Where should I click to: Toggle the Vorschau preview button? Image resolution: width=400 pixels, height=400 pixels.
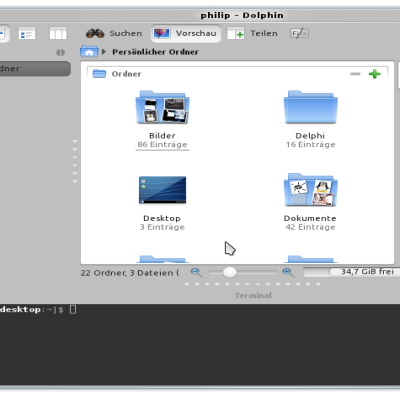[x=185, y=33]
